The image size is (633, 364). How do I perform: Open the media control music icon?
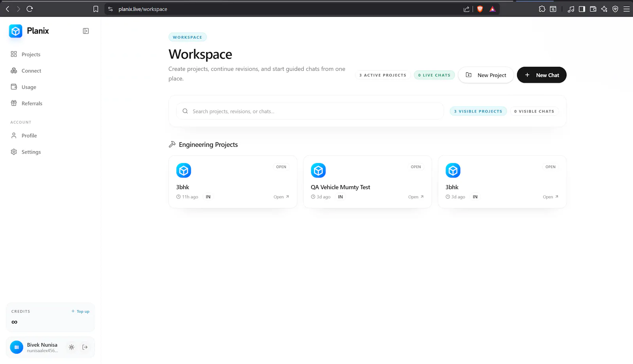[x=571, y=9]
